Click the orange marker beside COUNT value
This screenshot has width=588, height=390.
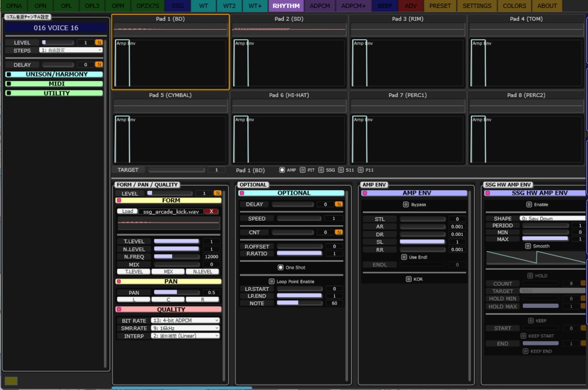(x=583, y=283)
